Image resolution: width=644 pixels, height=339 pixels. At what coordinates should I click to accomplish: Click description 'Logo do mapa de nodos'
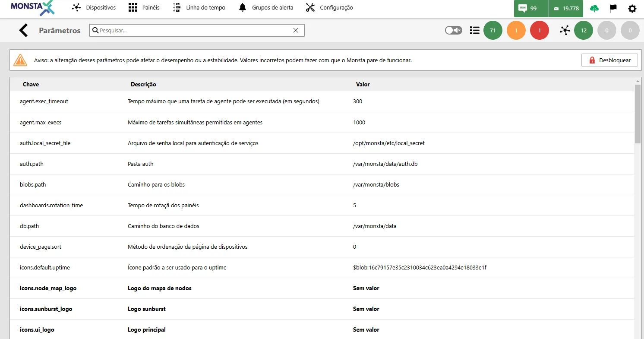coord(160,288)
